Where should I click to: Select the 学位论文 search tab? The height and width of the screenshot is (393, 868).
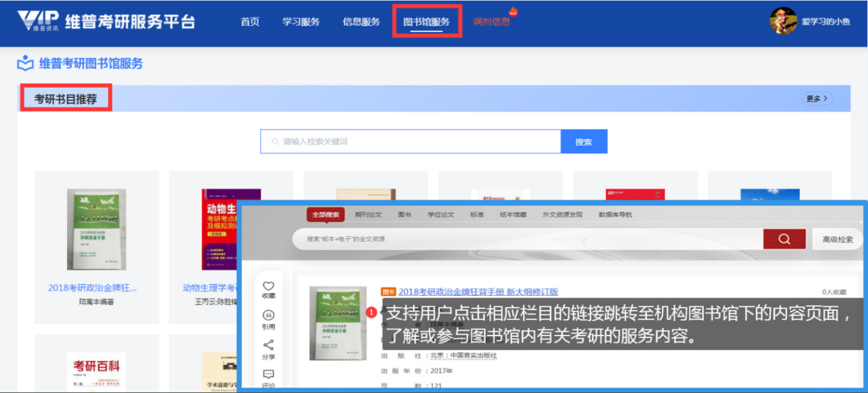pyautogui.click(x=440, y=214)
